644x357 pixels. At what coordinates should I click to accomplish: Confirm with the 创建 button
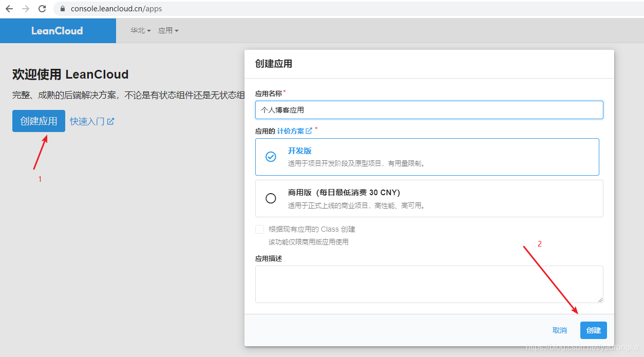tap(594, 330)
